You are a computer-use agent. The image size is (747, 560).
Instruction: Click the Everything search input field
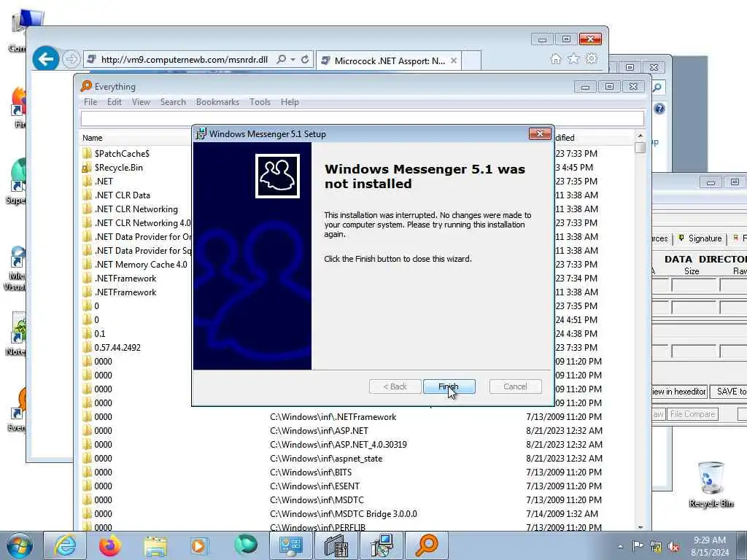pyautogui.click(x=362, y=118)
